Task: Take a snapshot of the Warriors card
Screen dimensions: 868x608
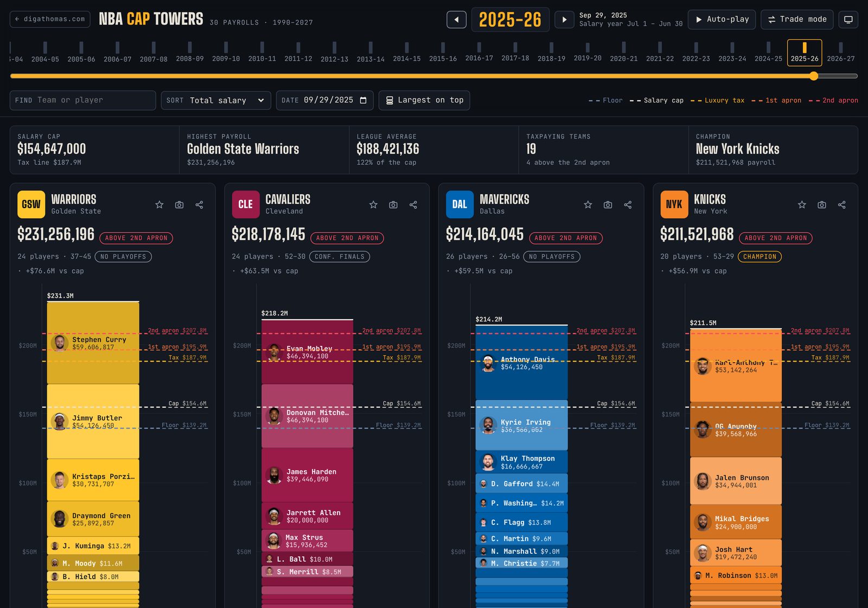Action: (x=179, y=205)
